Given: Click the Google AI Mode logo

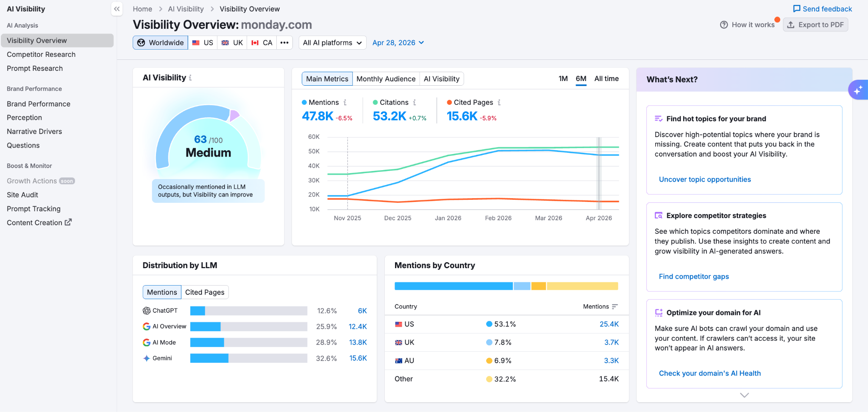Looking at the screenshot, I should pyautogui.click(x=147, y=342).
